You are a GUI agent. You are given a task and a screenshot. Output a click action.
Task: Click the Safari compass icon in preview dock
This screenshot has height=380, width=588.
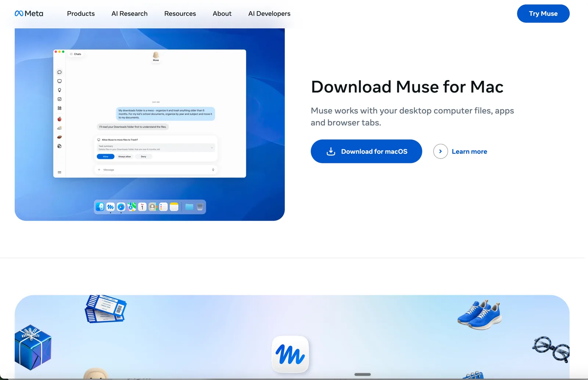[121, 207]
